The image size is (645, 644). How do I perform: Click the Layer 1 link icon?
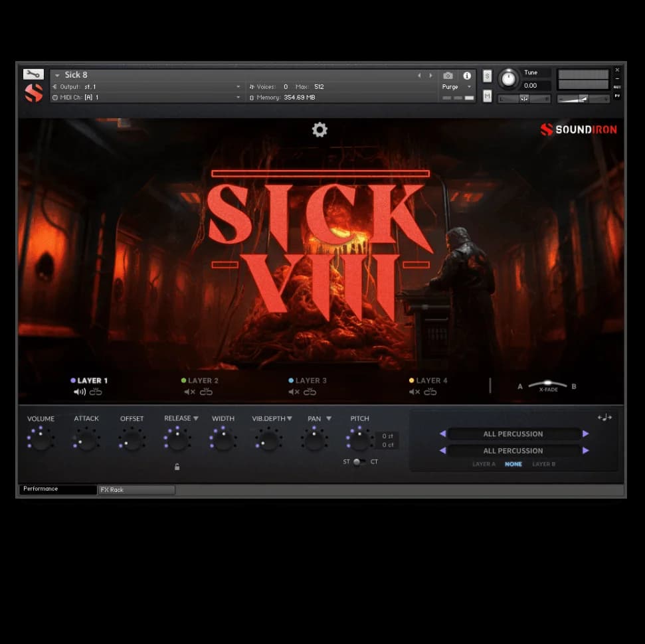tap(96, 392)
